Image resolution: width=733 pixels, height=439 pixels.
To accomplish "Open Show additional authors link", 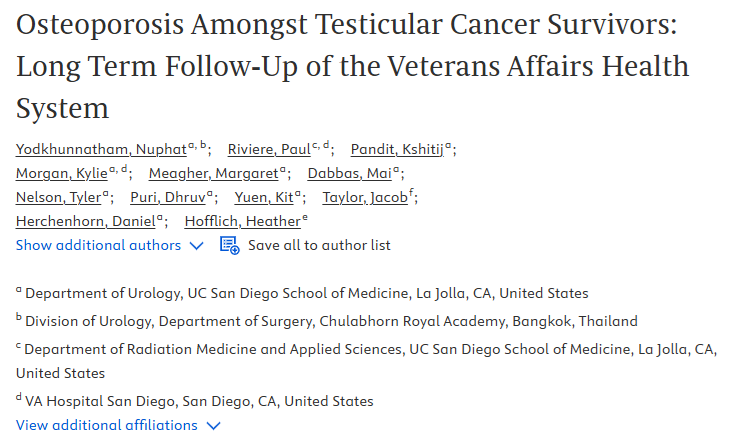I will pos(98,245).
